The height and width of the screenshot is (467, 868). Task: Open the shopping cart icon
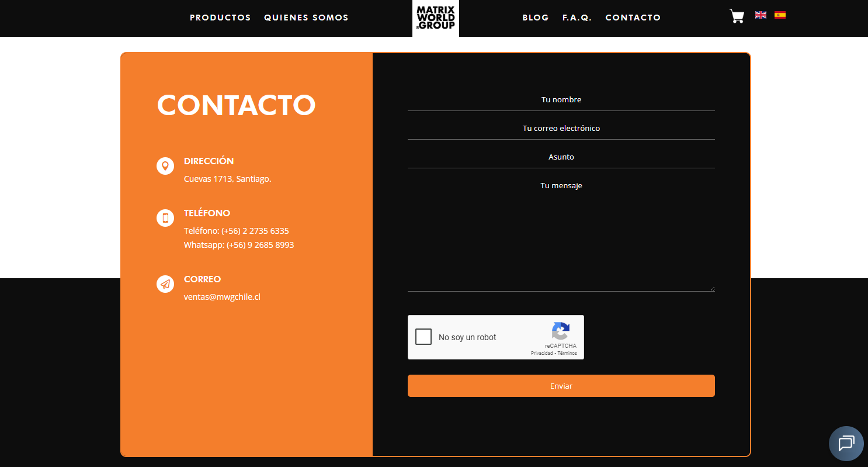click(x=737, y=16)
